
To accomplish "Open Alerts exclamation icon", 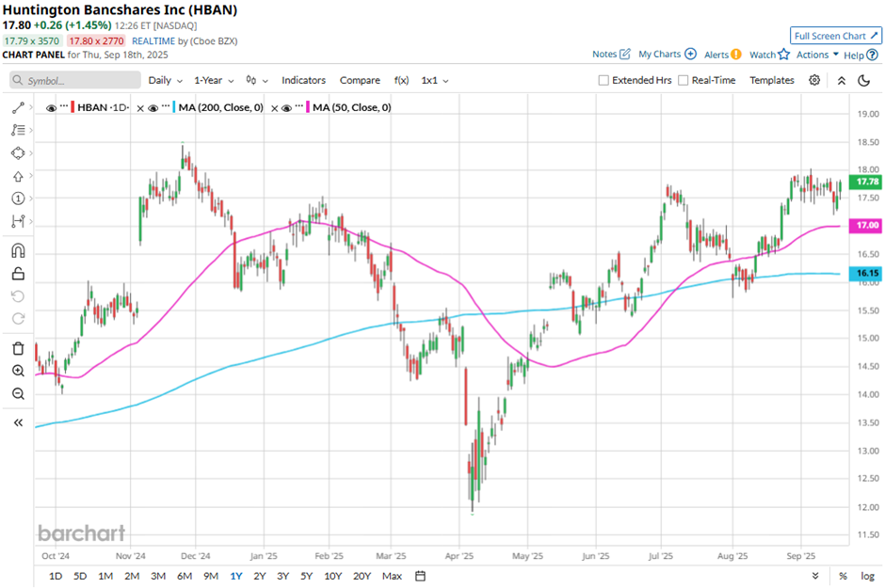I will (736, 55).
